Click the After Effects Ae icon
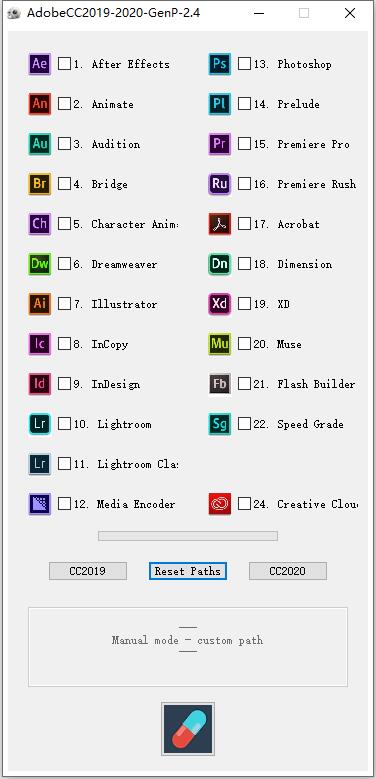 pos(40,64)
